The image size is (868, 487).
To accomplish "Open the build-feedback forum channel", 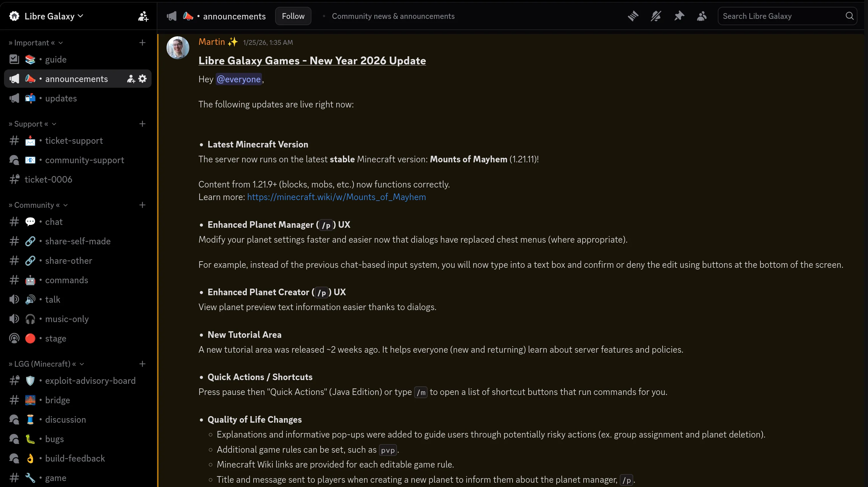I will [x=78, y=458].
